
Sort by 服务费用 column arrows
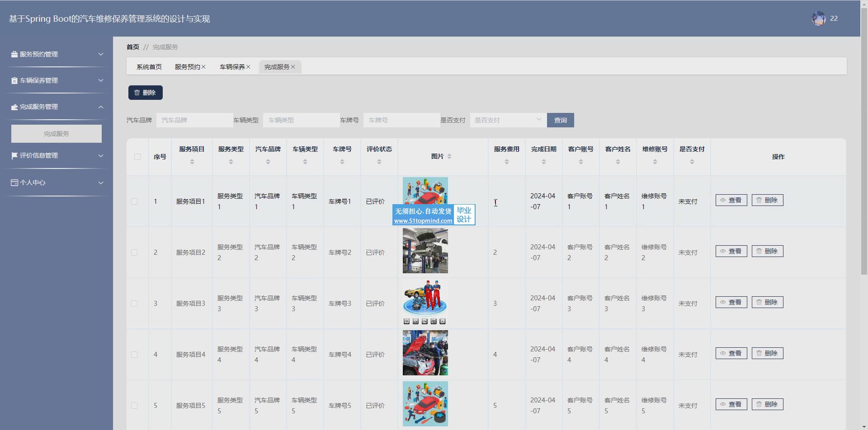click(507, 162)
